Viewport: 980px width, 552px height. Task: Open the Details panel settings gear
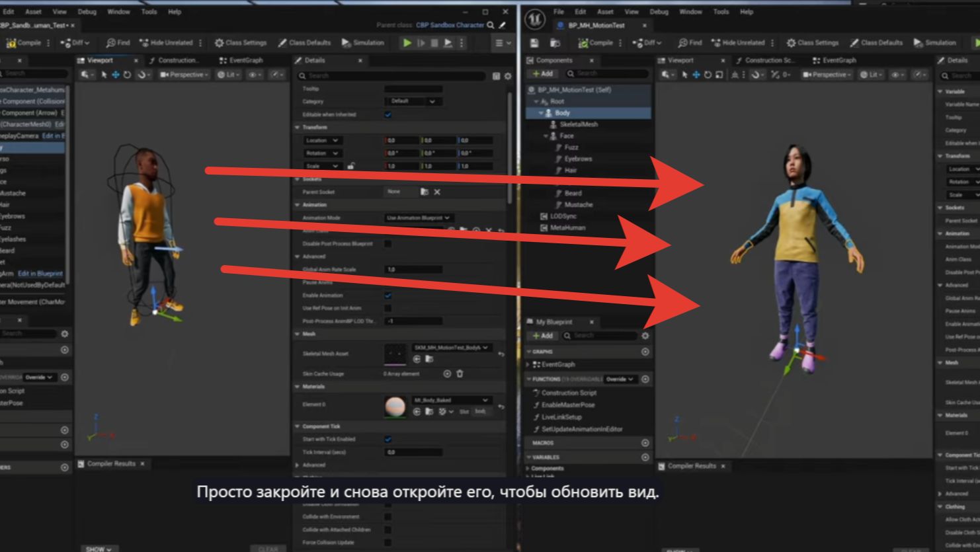508,76
